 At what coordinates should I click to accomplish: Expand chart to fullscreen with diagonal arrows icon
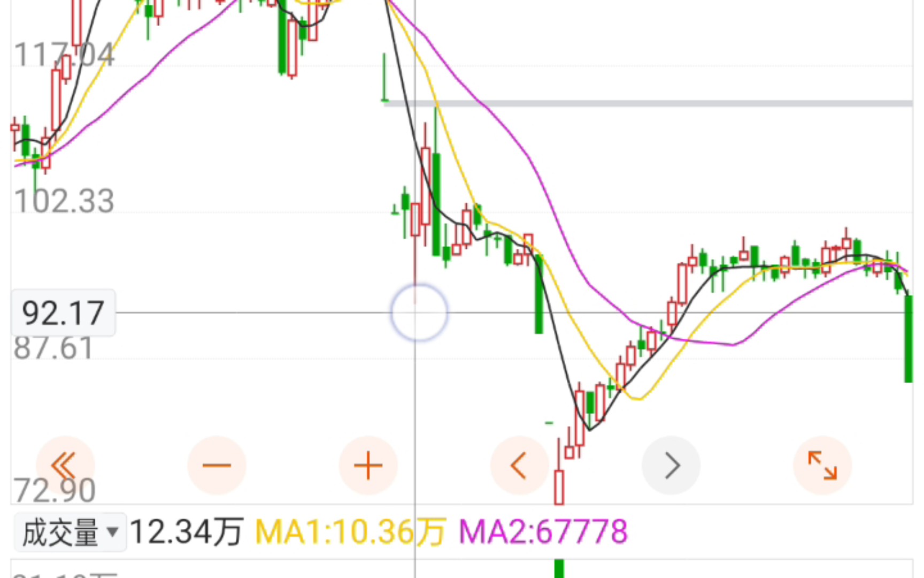(x=822, y=465)
